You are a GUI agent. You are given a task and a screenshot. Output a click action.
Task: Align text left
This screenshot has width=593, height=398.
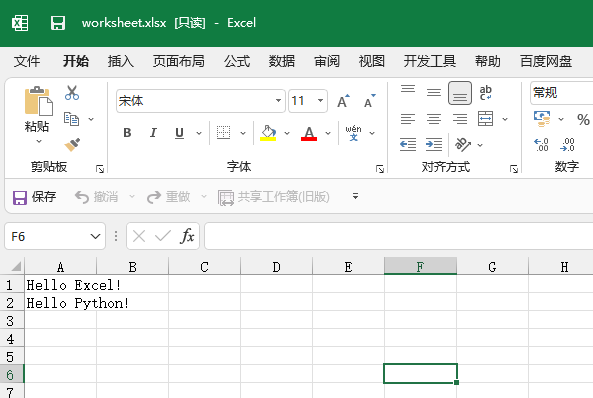[x=408, y=119]
